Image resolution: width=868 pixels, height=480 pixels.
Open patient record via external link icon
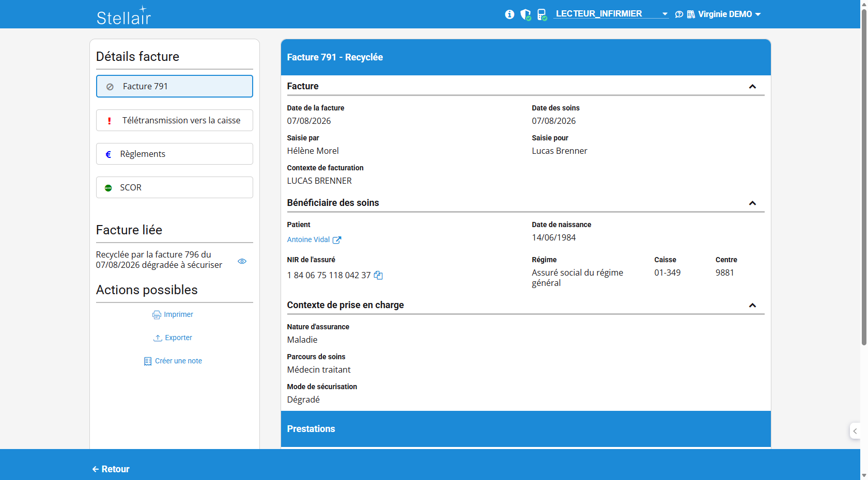pos(337,240)
